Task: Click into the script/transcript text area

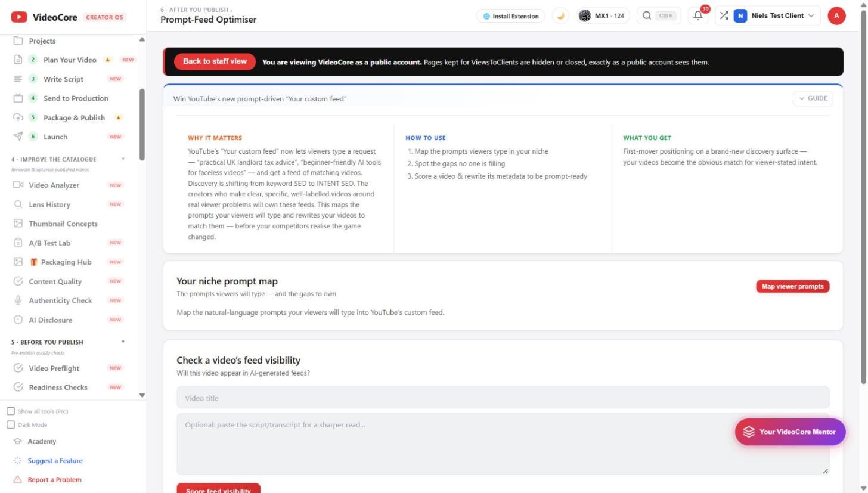Action: coord(503,444)
